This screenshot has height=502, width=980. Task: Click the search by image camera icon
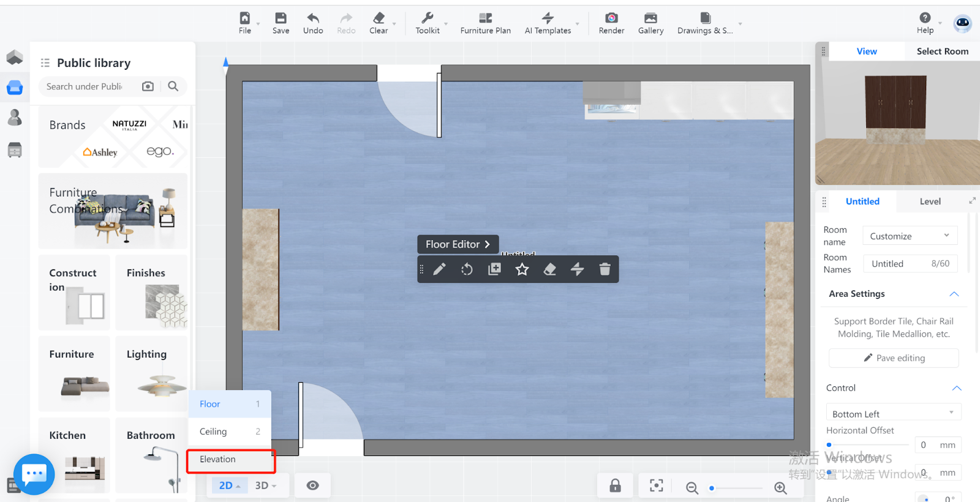[x=148, y=86]
